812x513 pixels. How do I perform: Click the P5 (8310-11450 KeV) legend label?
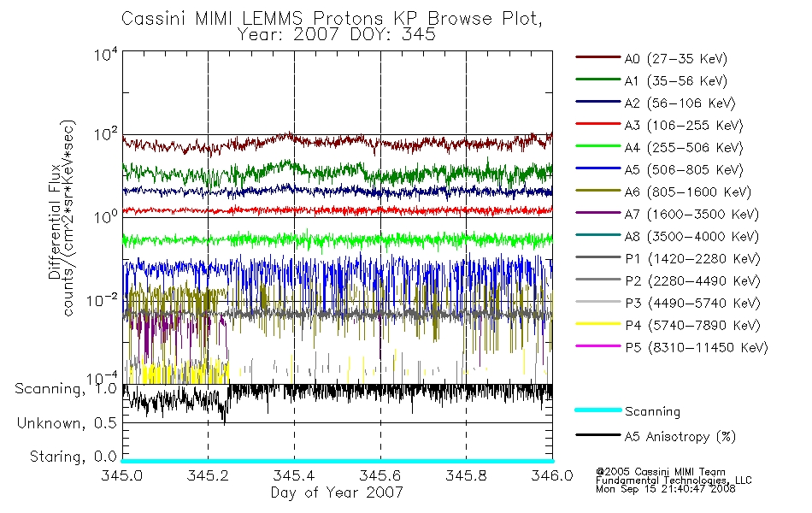click(x=697, y=348)
